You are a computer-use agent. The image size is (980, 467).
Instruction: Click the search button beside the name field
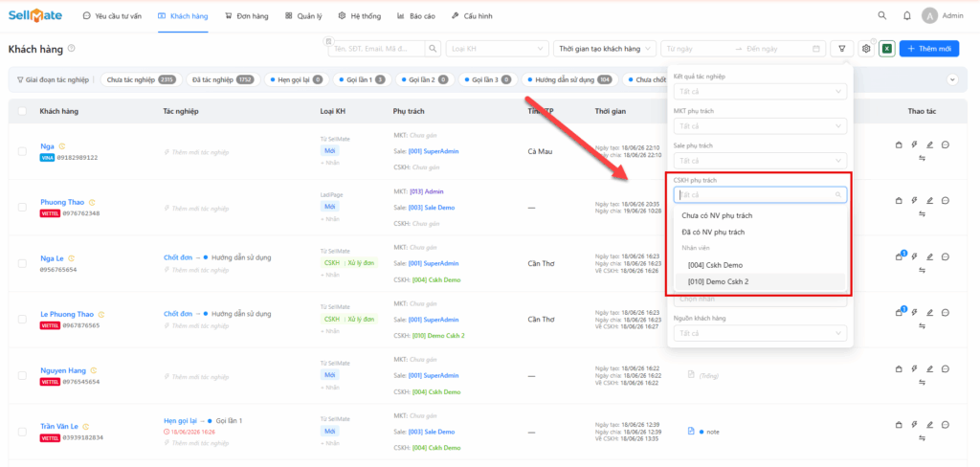(434, 48)
